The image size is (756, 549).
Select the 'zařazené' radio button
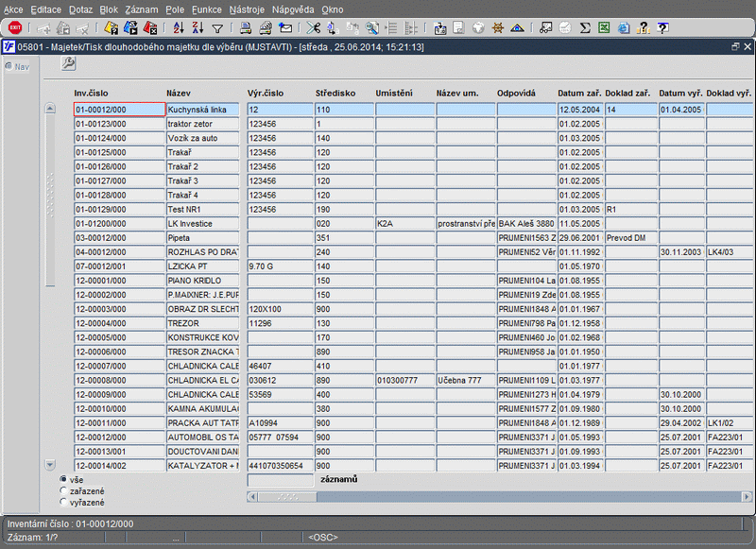[x=63, y=490]
